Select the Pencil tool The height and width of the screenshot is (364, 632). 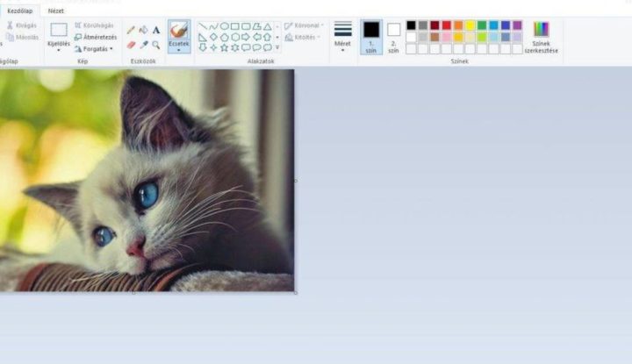point(131,30)
